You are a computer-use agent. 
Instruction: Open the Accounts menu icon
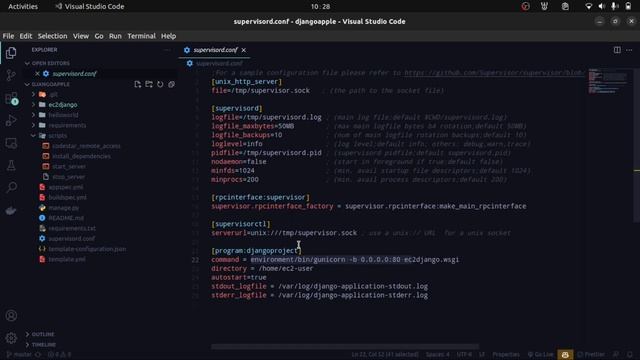coord(11,316)
